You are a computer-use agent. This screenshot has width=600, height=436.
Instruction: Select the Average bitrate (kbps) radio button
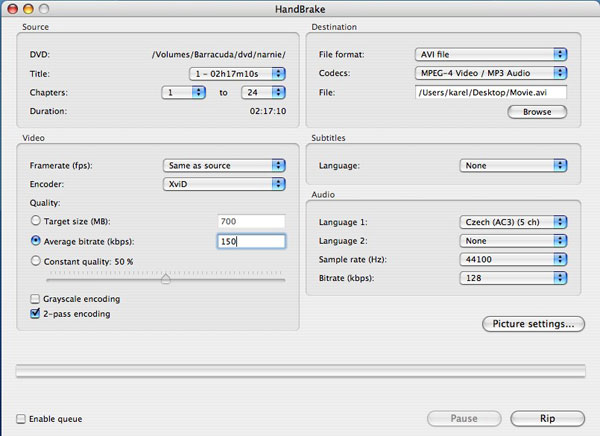[36, 241]
